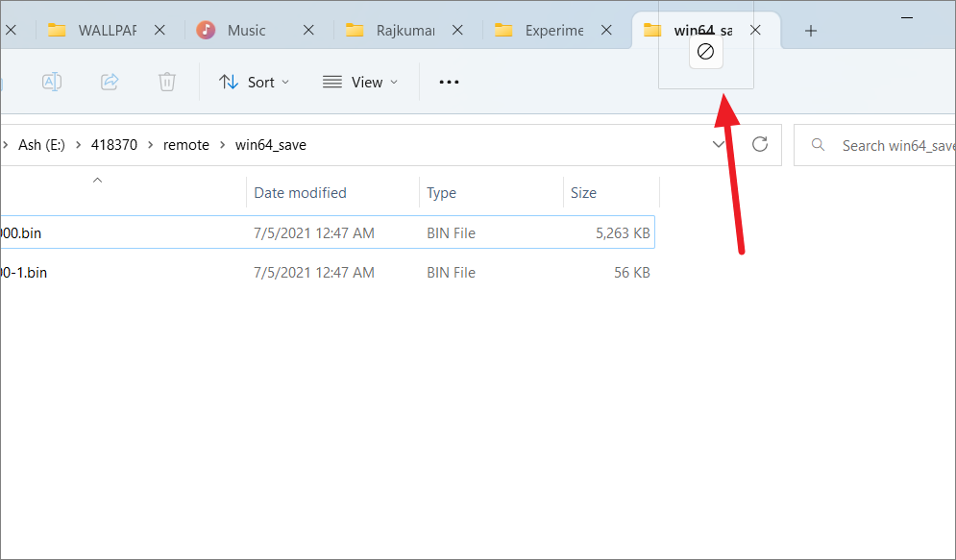
Task: Click date modified of the 56 KB file
Action: click(x=314, y=273)
